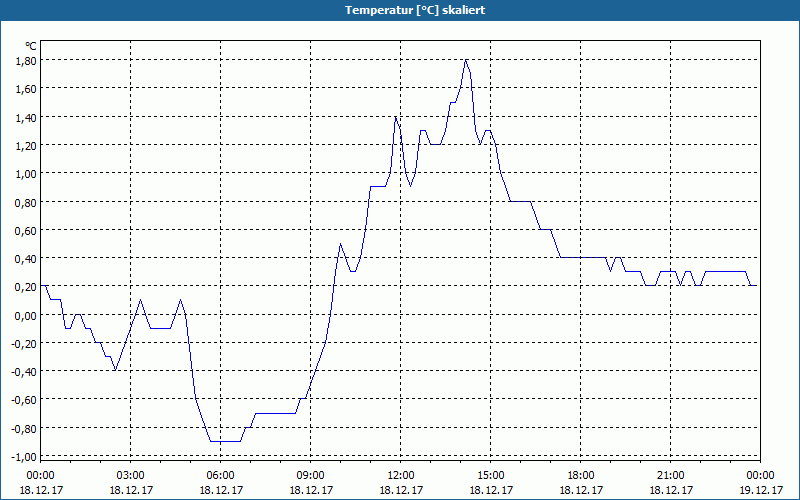The height and width of the screenshot is (500, 800).
Task: Click the -0,40 y-axis label
Action: 25,371
